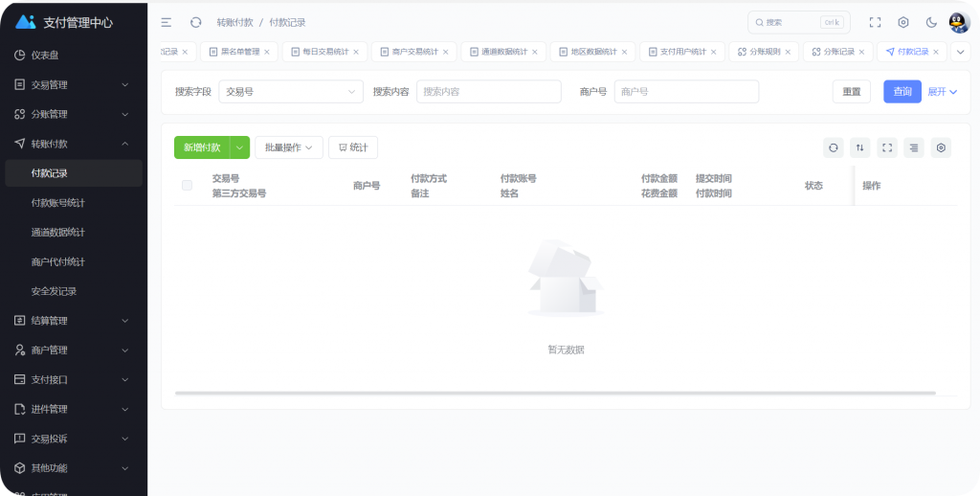980x496 pixels.
Task: Select 安全发记录 in sidebar submenu
Action: coord(74,291)
